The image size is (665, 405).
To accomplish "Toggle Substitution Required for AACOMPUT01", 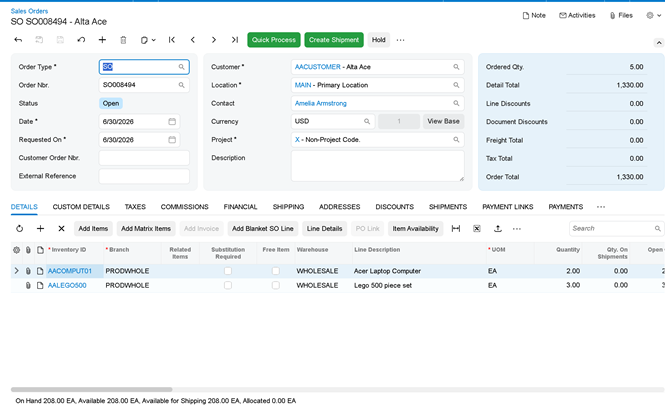I will click(x=228, y=271).
